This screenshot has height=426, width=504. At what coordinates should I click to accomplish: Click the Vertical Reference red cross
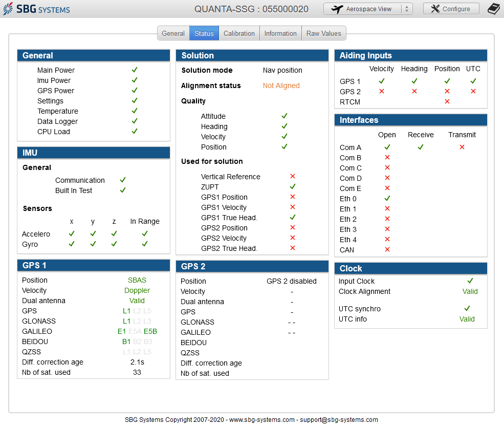pos(293,176)
